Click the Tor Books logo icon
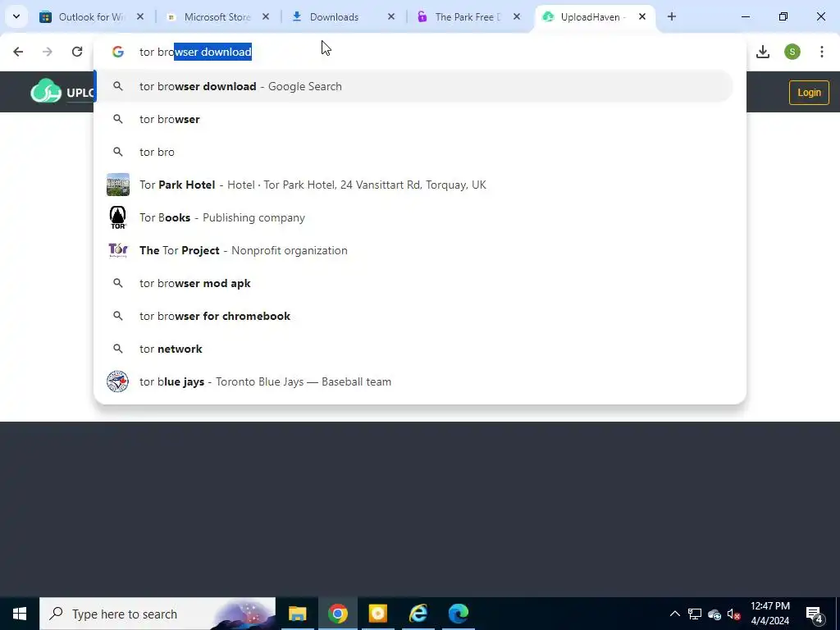The width and height of the screenshot is (840, 630). (118, 217)
